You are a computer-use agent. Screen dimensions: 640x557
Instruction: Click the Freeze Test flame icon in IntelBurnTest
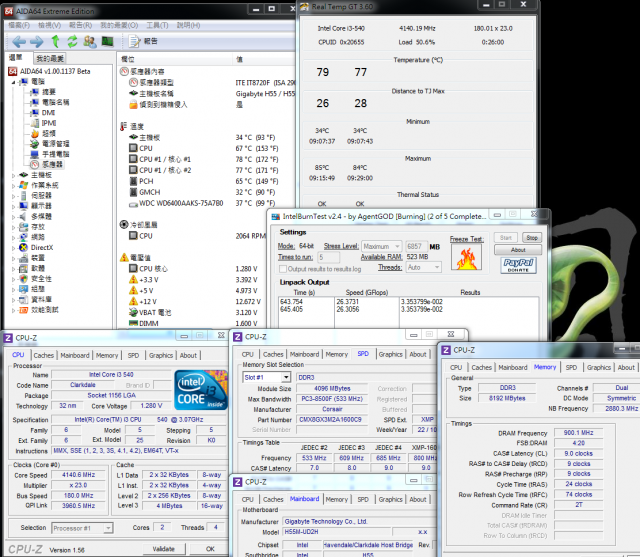(467, 258)
